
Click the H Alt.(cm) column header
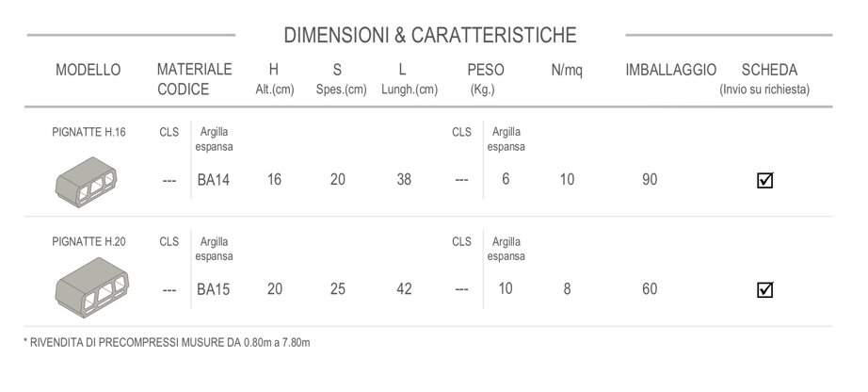pos(274,79)
